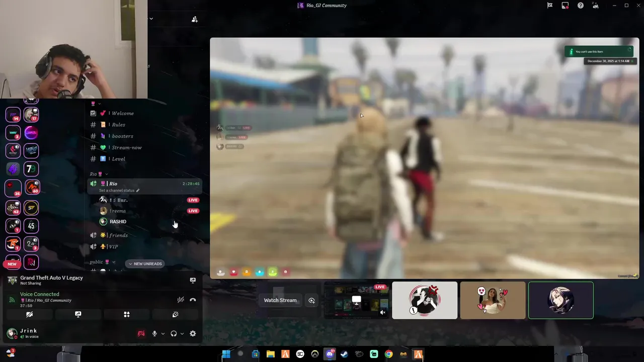Jump to NEW UNREADS
The width and height of the screenshot is (644, 362).
point(145,263)
